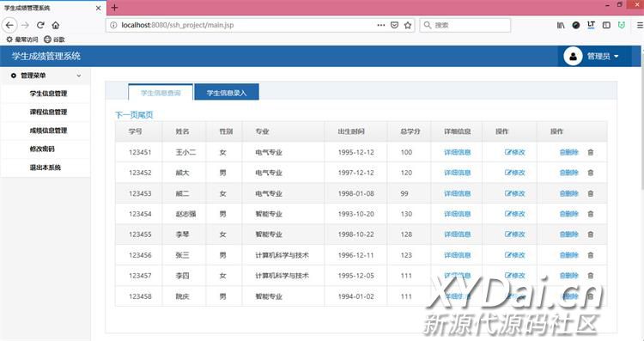Click the LT extension icon
Image resolution: width=644 pixels, height=341 pixels.
(x=591, y=25)
